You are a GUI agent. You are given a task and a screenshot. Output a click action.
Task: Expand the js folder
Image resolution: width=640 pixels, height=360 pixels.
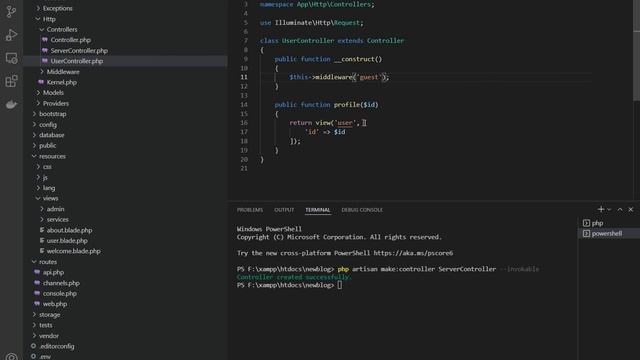pyautogui.click(x=45, y=177)
